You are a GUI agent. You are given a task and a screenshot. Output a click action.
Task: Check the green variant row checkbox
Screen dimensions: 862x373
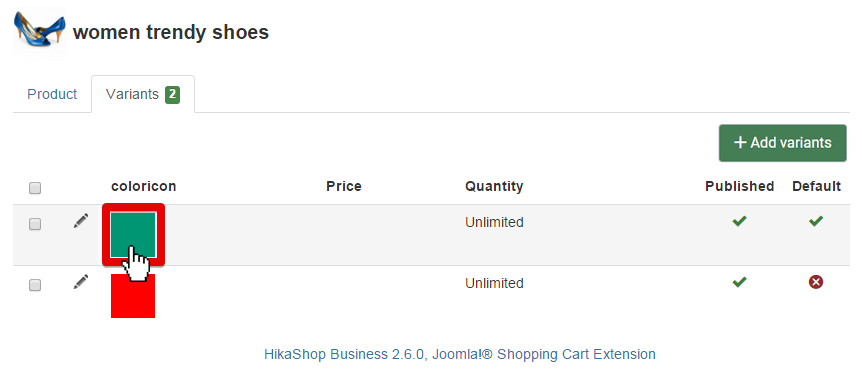coord(35,224)
